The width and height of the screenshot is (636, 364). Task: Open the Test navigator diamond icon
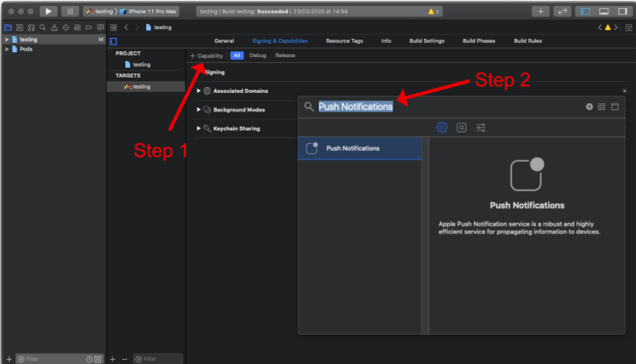pos(66,28)
